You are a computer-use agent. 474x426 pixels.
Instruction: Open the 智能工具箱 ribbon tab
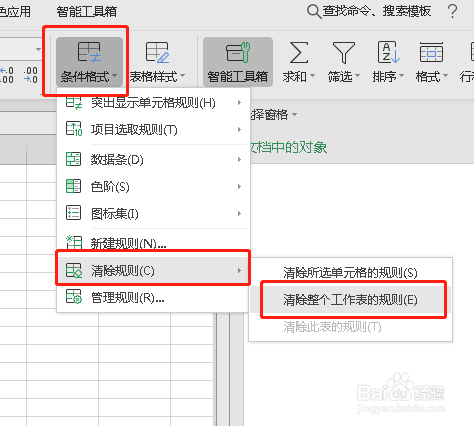tap(87, 12)
